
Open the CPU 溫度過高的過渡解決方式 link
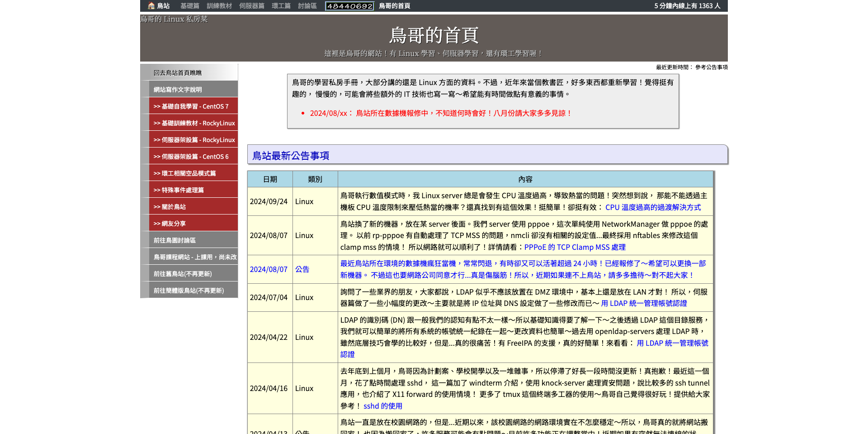[653, 207]
